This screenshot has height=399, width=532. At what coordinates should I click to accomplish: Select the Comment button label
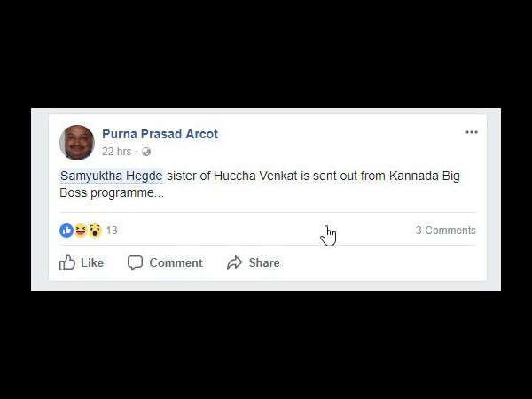coord(176,263)
